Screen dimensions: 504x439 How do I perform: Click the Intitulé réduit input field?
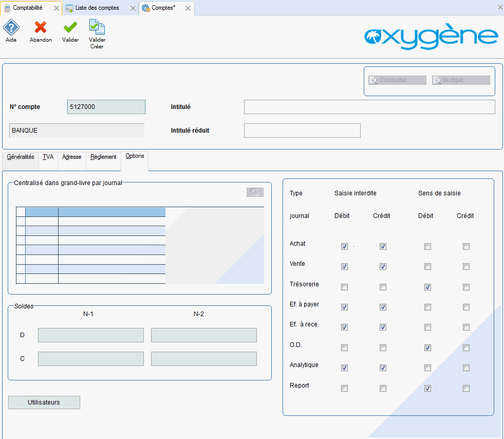(x=302, y=131)
